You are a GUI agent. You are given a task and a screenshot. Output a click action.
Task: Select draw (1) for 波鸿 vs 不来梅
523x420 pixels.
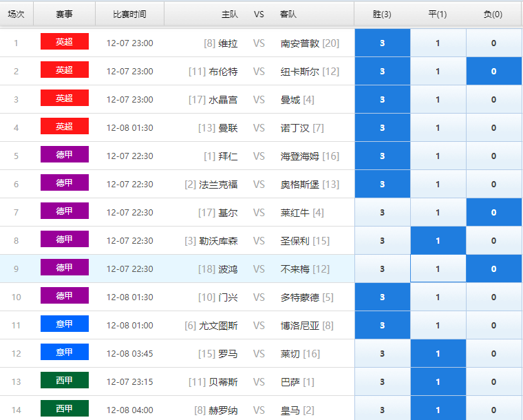click(x=438, y=269)
